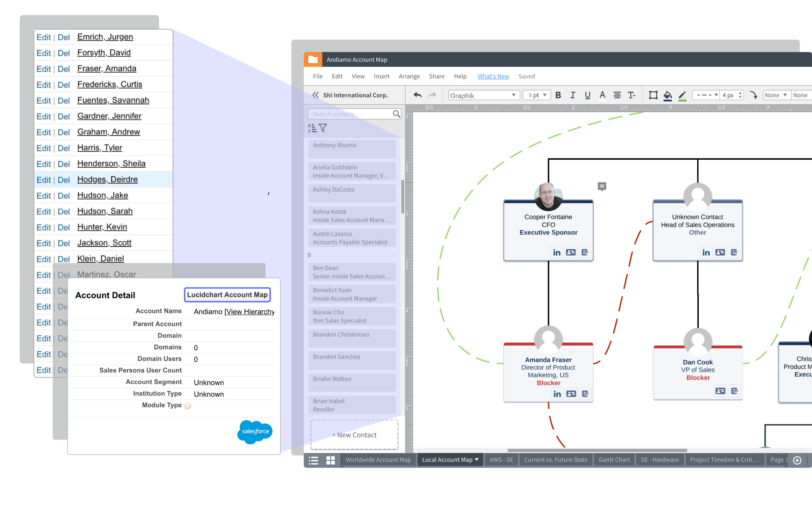Click the A-Z sort contacts icon
Screen dimensions: 812x507
coord(312,128)
